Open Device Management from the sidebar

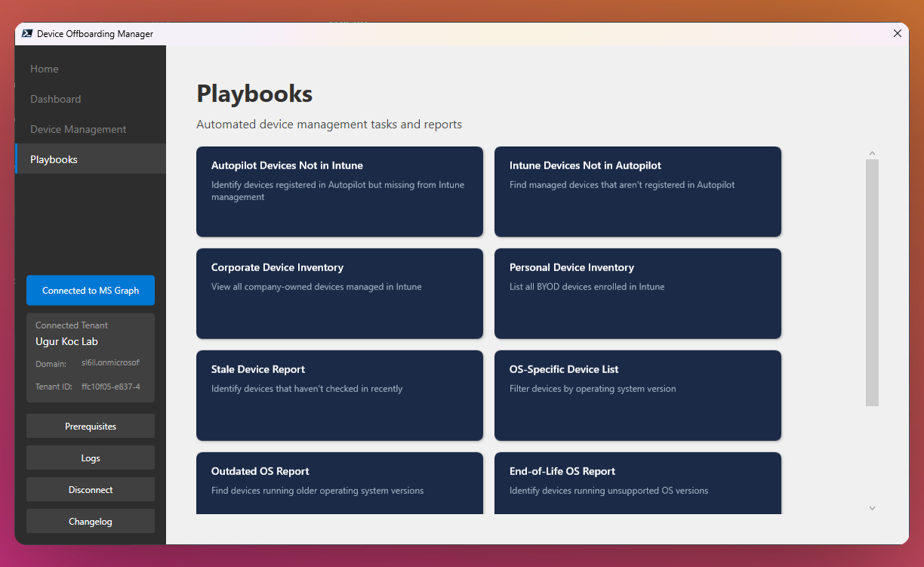point(78,129)
